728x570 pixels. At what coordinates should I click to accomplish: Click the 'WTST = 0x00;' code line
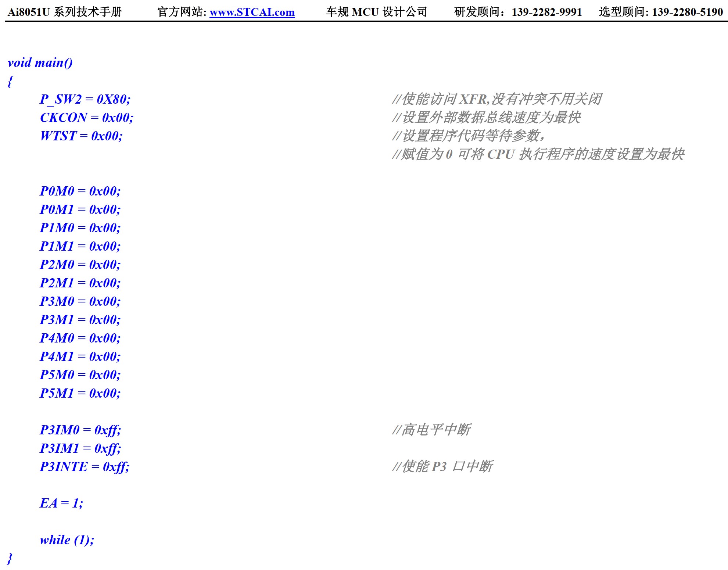click(81, 136)
